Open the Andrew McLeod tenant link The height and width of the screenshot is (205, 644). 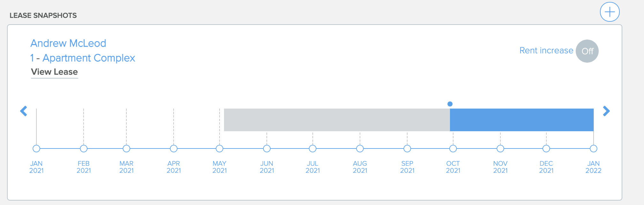[68, 43]
